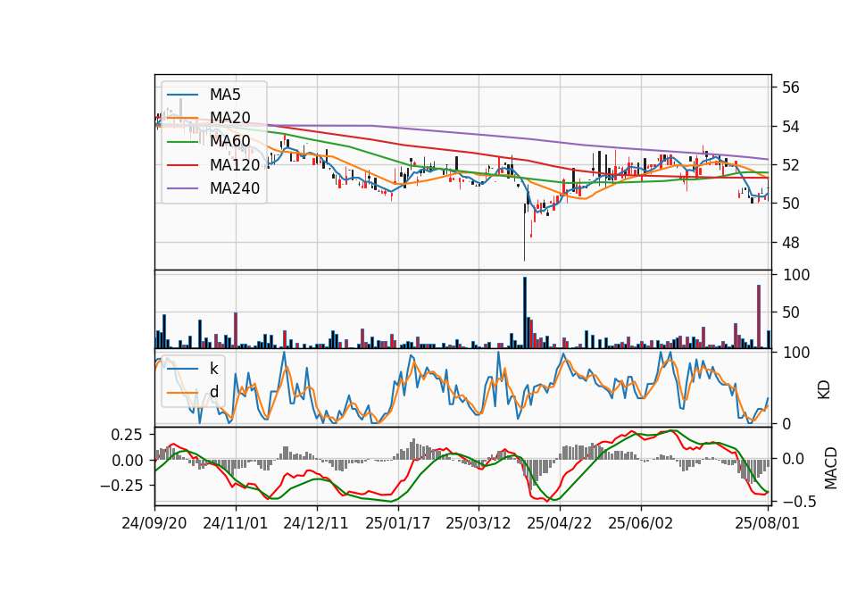The width and height of the screenshot is (857, 616).
Task: Click the date label 24/09/20
Action: click(x=154, y=523)
